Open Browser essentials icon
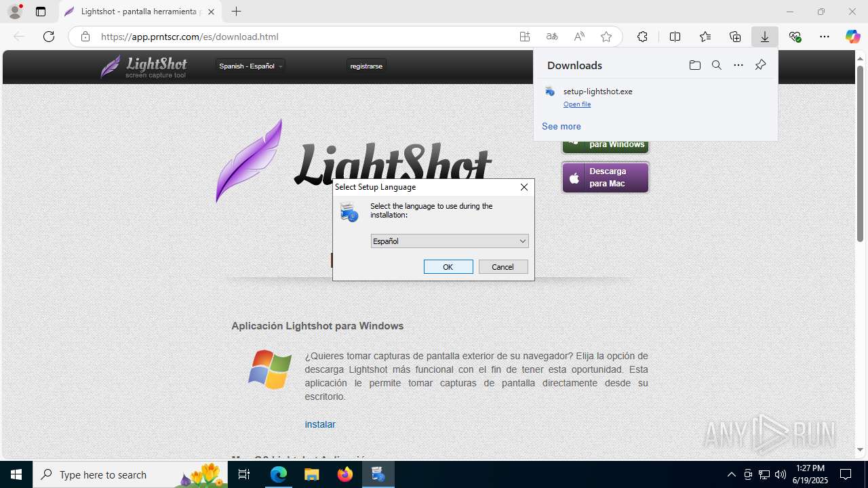The image size is (868, 488). (795, 37)
